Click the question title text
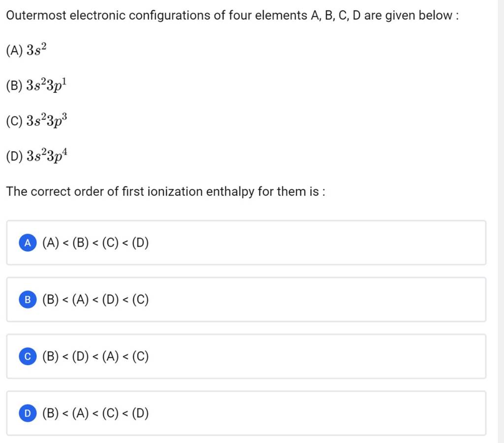 tap(231, 15)
